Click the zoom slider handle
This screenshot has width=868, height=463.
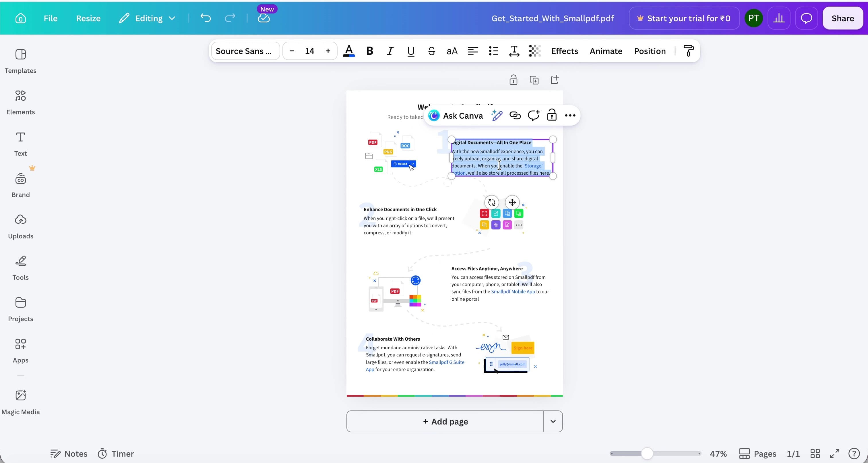pyautogui.click(x=647, y=454)
